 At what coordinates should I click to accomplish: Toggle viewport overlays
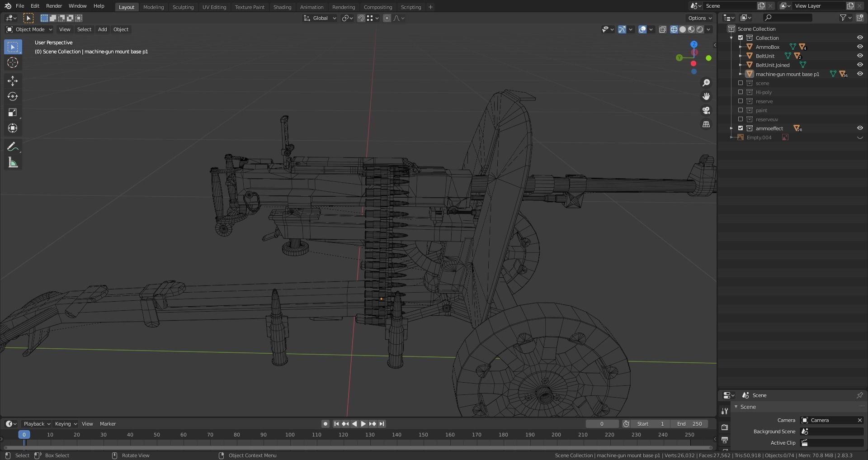(642, 29)
